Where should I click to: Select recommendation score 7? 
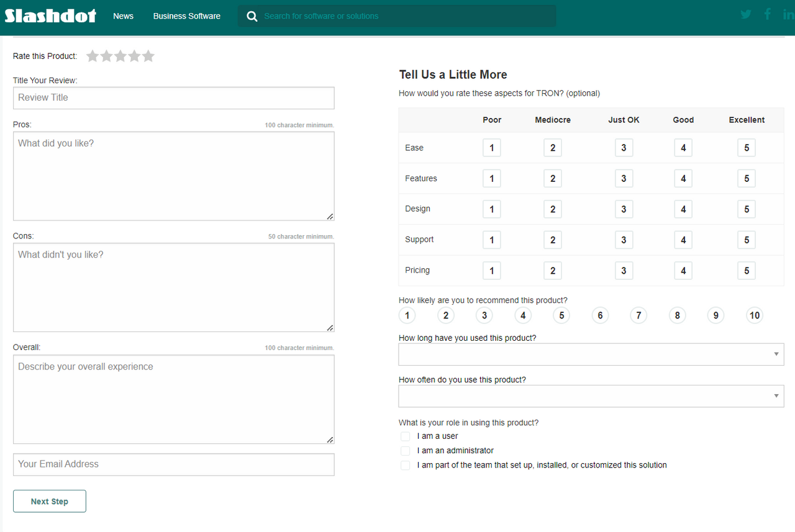tap(638, 315)
